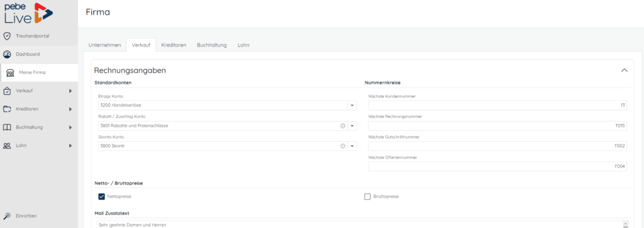Open the Etrags Konto dropdown
The height and width of the screenshot is (228, 644).
[x=352, y=105]
